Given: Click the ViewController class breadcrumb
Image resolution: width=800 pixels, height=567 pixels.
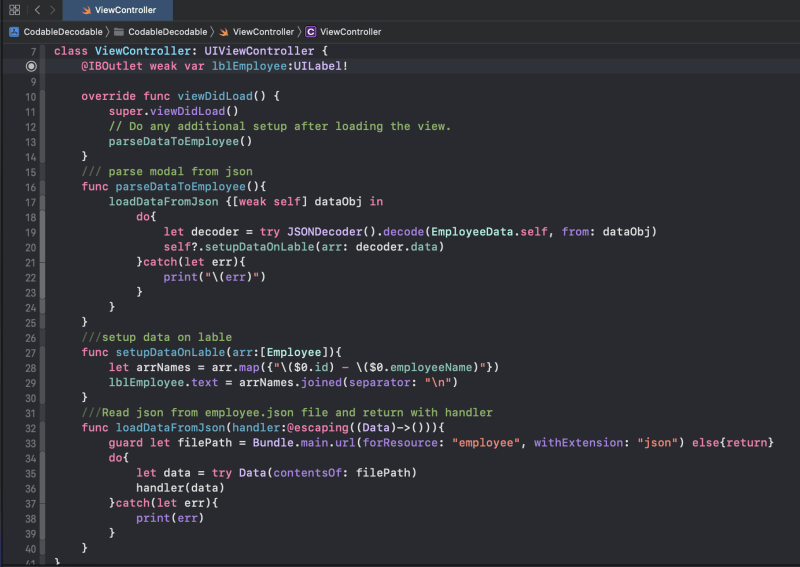Looking at the screenshot, I should [x=351, y=32].
